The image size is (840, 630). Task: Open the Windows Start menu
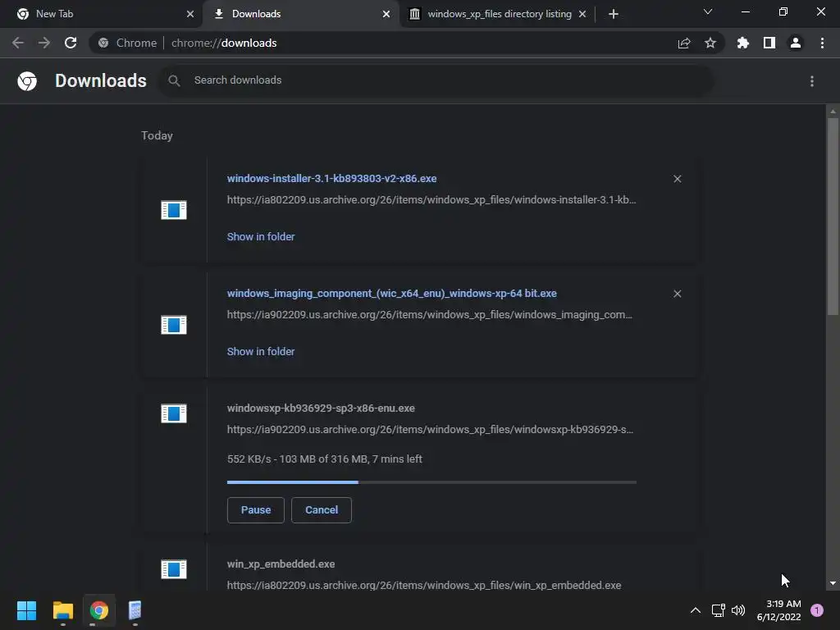(x=26, y=610)
